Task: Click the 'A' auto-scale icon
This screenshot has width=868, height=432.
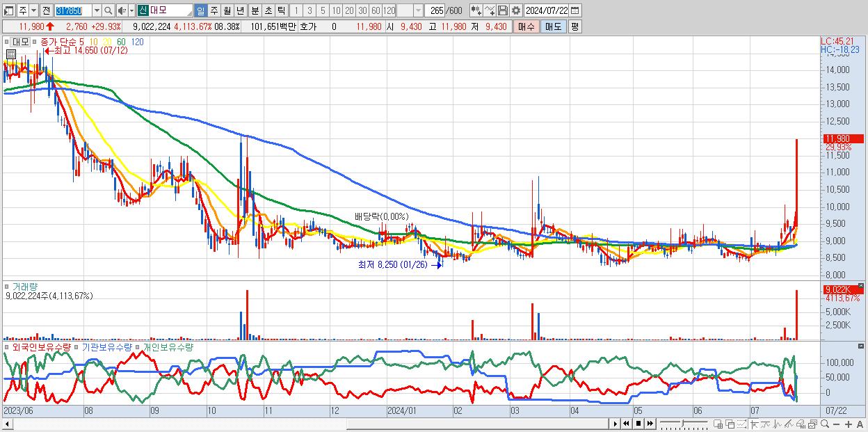Action: pyautogui.click(x=860, y=424)
